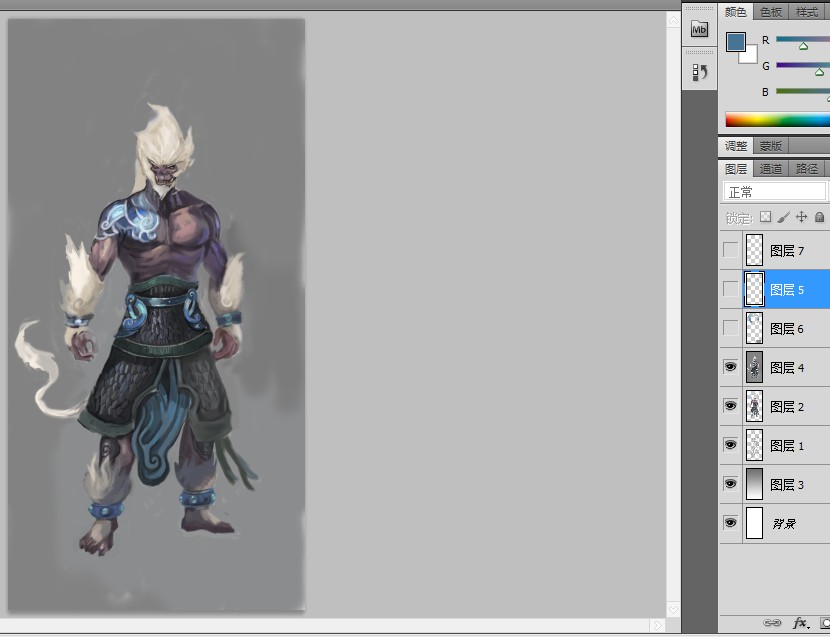Click the horizontal scroll right arrow

point(657,625)
